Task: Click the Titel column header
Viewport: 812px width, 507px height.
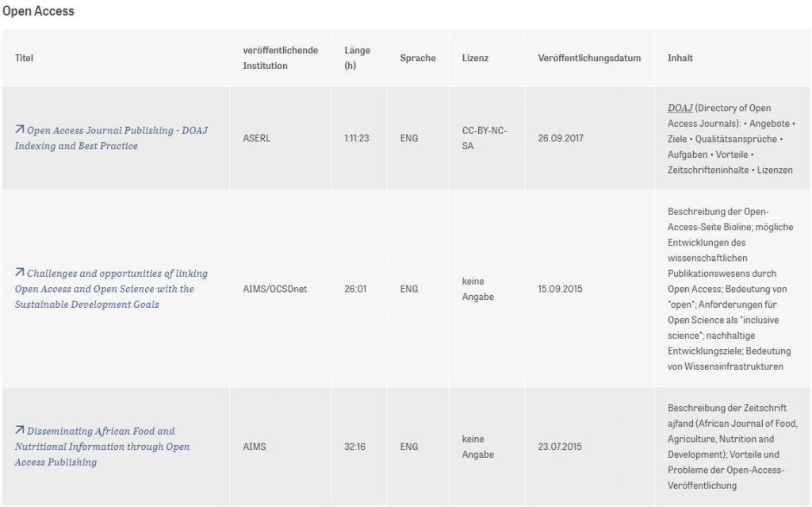Action: coord(24,58)
